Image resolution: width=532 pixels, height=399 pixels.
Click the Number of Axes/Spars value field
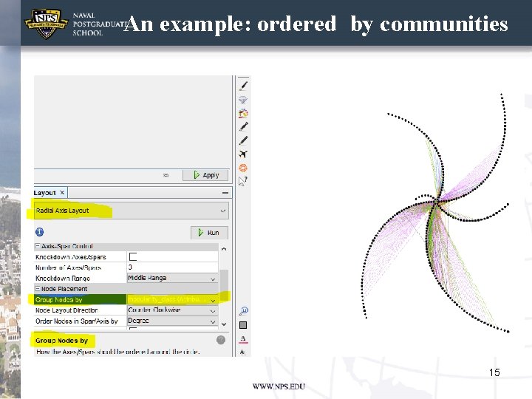click(172, 267)
